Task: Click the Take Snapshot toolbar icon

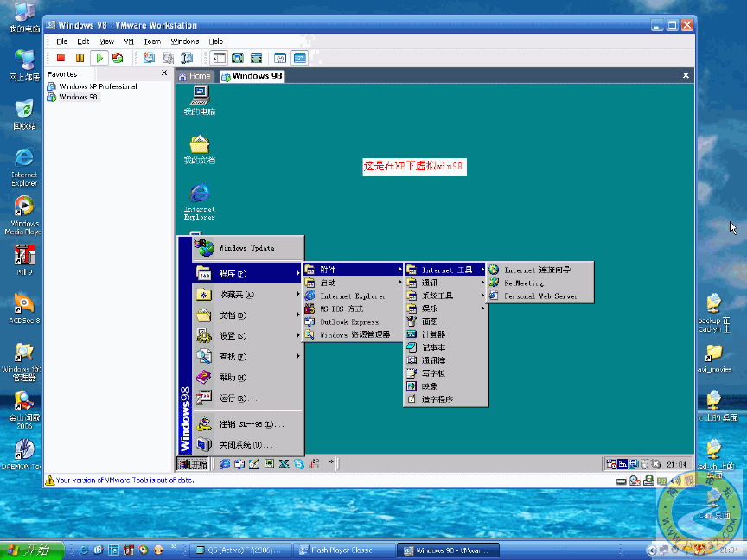Action: (x=149, y=58)
